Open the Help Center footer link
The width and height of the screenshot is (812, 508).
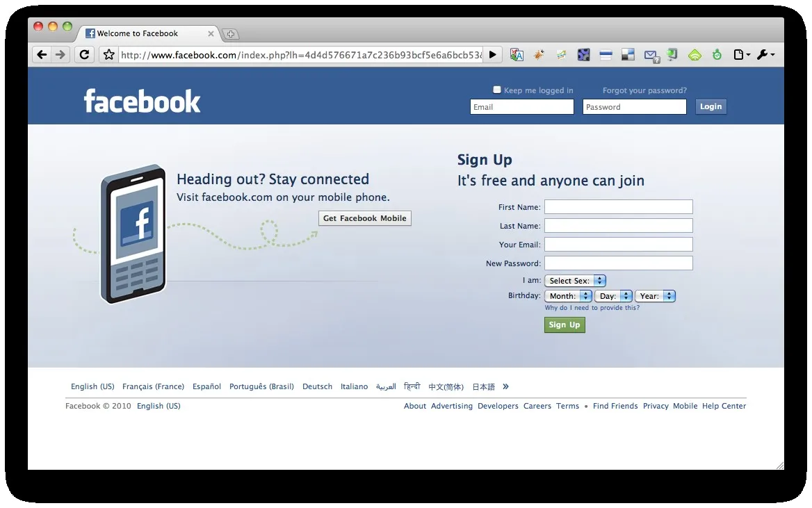(724, 406)
